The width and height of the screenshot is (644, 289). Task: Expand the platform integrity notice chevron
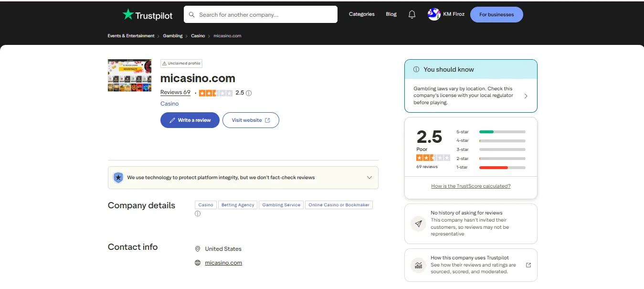[x=369, y=178]
